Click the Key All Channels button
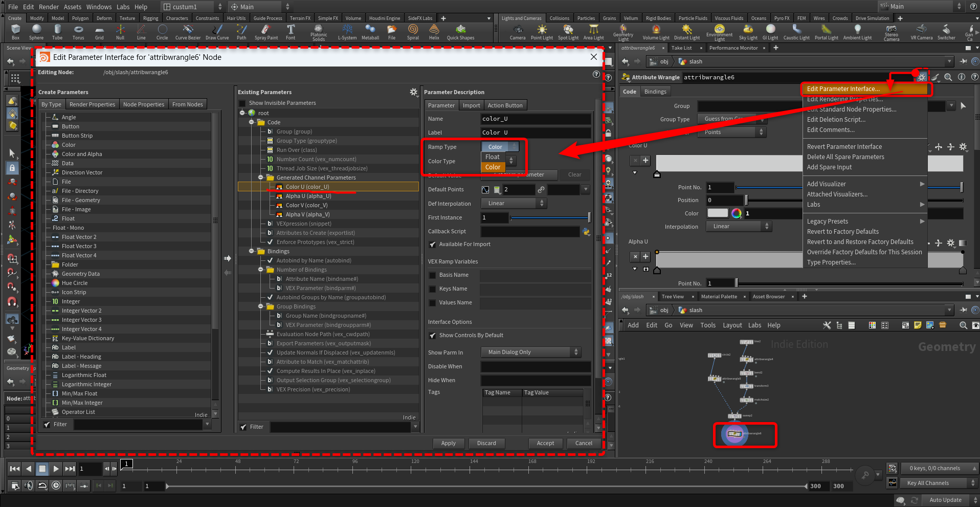Screen dimensions: 980x507 pyautogui.click(x=939, y=483)
